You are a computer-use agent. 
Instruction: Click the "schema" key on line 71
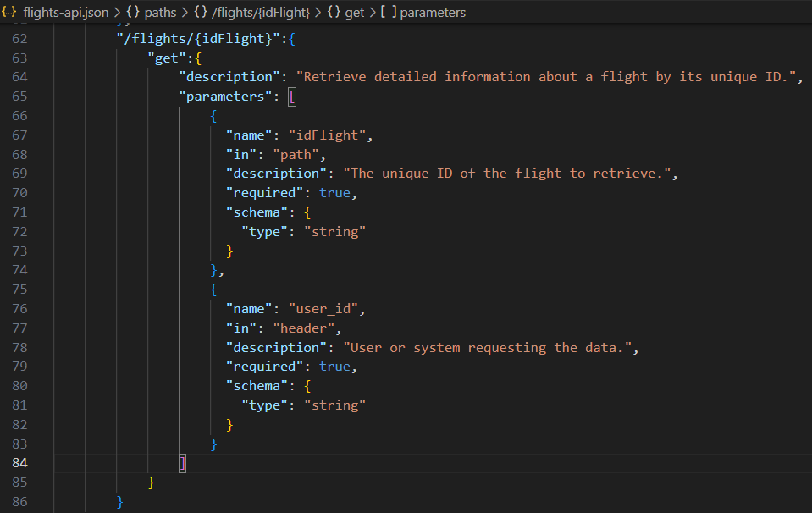pos(257,212)
